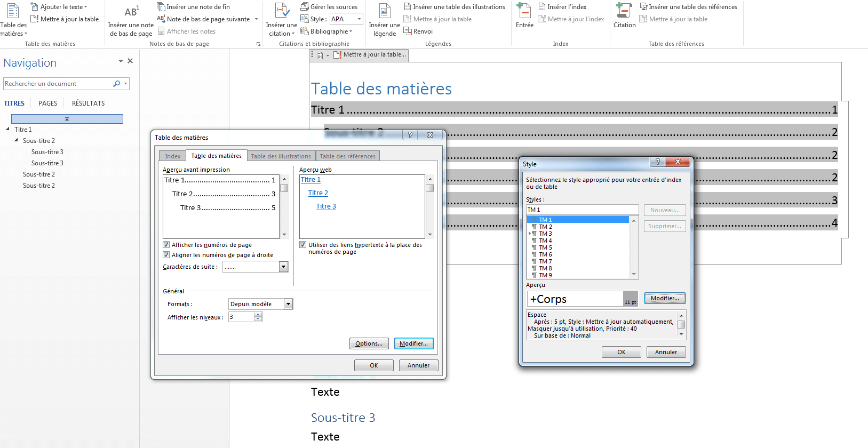Viewport: 868px width, 448px height.
Task: Click OK in Table des matières dialog
Action: point(374,365)
